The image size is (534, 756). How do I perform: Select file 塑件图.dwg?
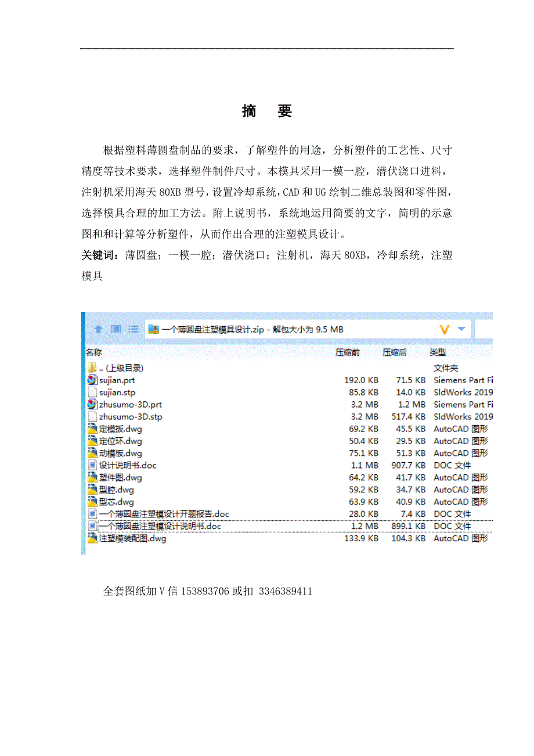(x=121, y=478)
